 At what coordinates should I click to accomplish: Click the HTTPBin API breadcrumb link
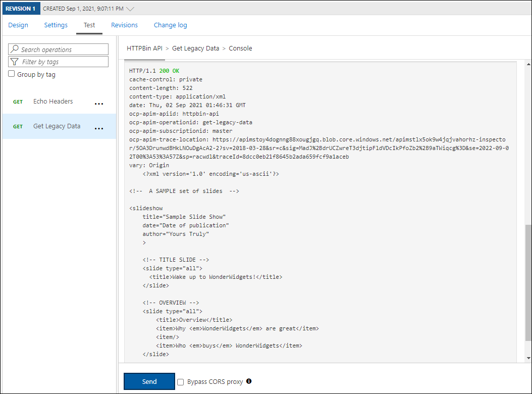[144, 48]
